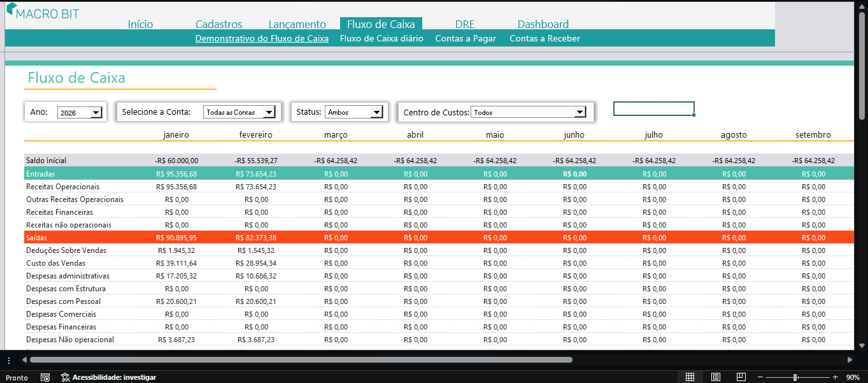Switch to Normal view in status bar
The height and width of the screenshot is (383, 868).
[690, 377]
